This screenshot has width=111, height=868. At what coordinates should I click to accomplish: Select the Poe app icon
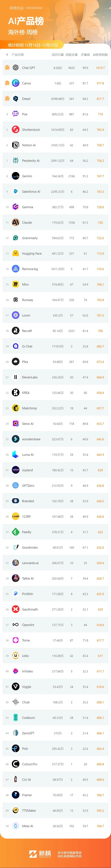click(x=15, y=114)
